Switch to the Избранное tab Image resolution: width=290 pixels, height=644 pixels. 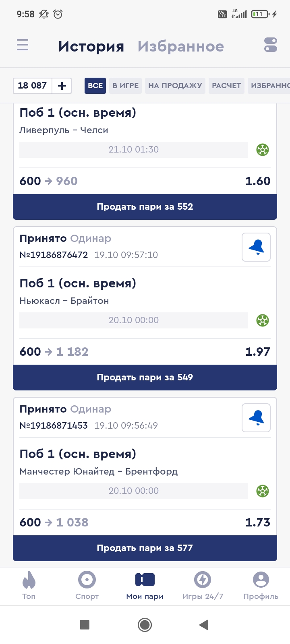tap(180, 47)
